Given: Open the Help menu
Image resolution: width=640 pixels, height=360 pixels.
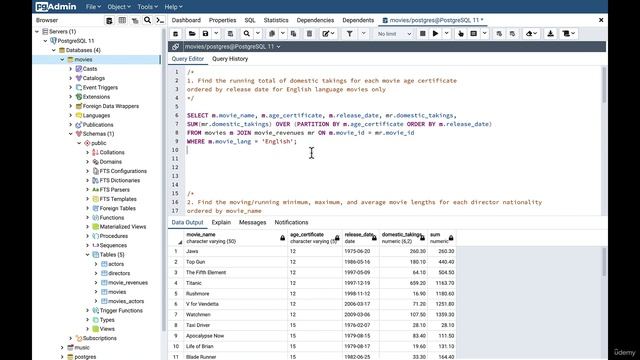Looking at the screenshot, I should pos(173,7).
